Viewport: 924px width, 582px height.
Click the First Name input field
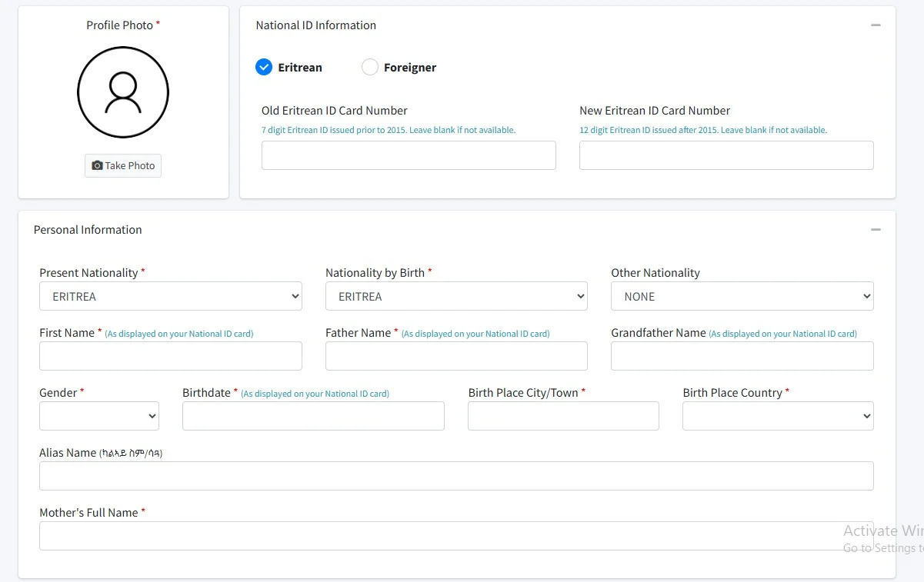[x=170, y=356]
